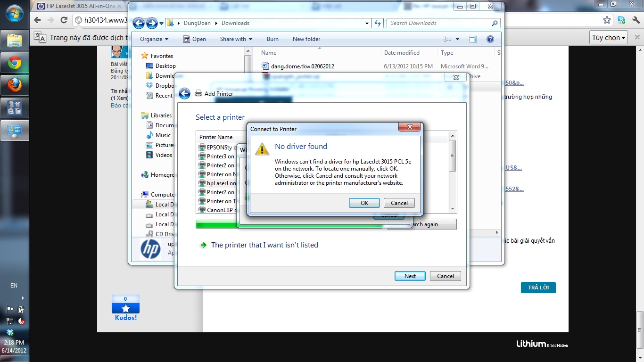This screenshot has height=362, width=644.
Task: Select the CanonLBP printer in the list
Action: 217,210
